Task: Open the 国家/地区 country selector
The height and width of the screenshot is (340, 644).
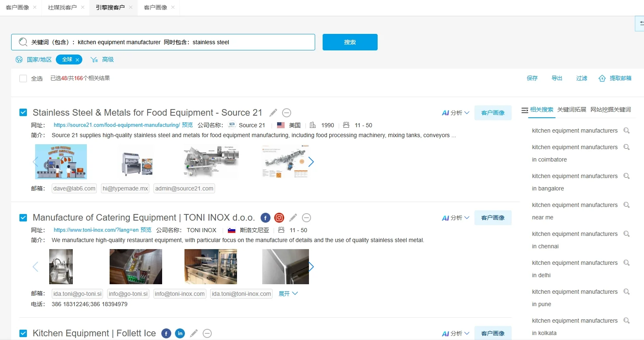Action: pyautogui.click(x=34, y=59)
